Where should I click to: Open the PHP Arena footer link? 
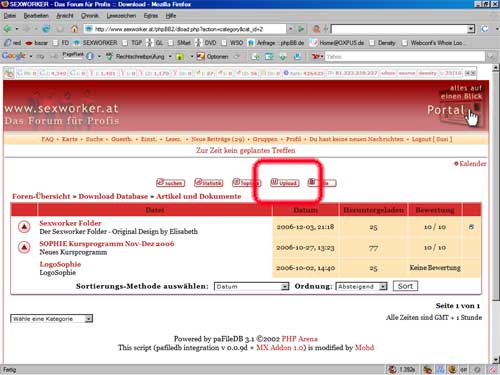click(299, 339)
